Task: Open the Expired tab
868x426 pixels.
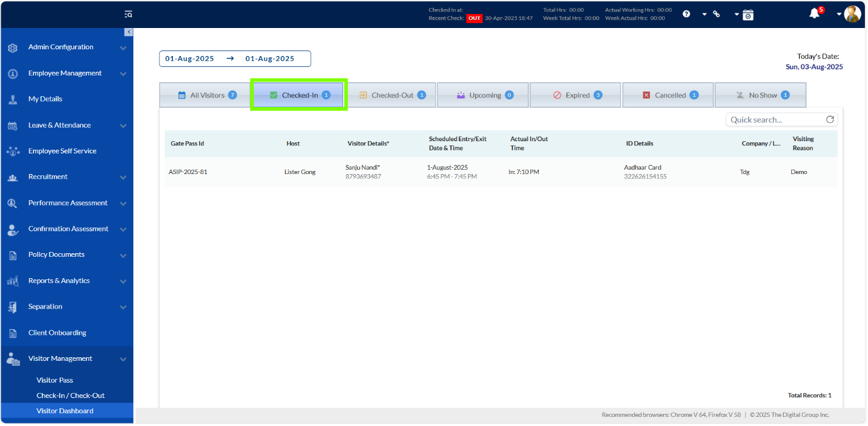Action: pos(575,95)
